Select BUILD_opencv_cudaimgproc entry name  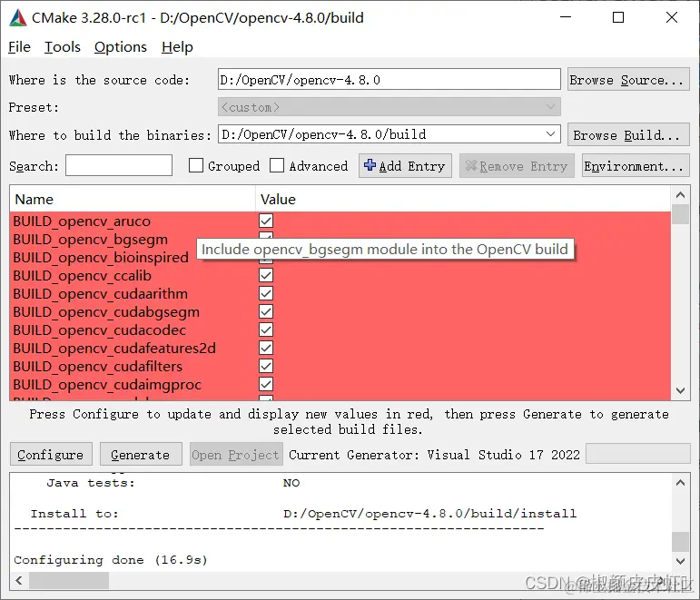pyautogui.click(x=107, y=385)
